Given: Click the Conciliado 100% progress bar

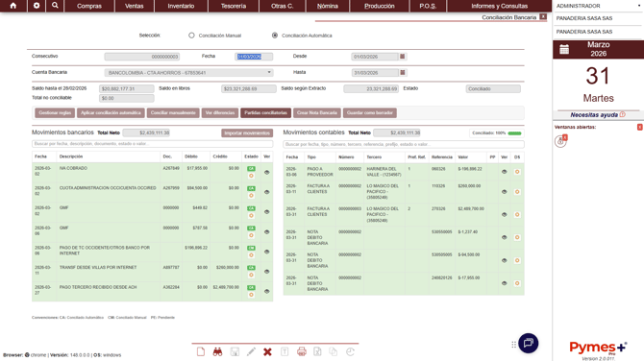Looking at the screenshot, I should click(514, 132).
